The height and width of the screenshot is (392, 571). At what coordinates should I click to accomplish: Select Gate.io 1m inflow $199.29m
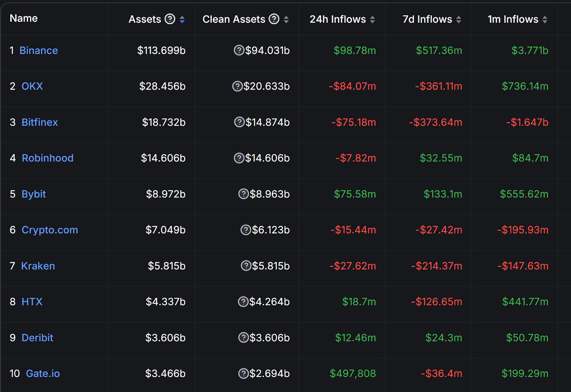525,373
